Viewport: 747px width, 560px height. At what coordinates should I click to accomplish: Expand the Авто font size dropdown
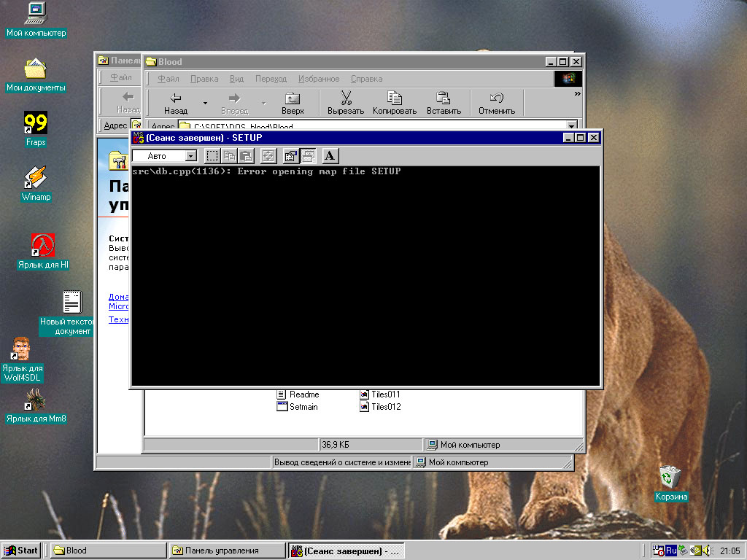pos(191,156)
